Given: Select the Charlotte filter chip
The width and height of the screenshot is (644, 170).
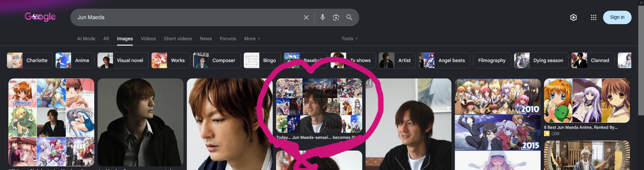Looking at the screenshot, I should pyautogui.click(x=30, y=60).
